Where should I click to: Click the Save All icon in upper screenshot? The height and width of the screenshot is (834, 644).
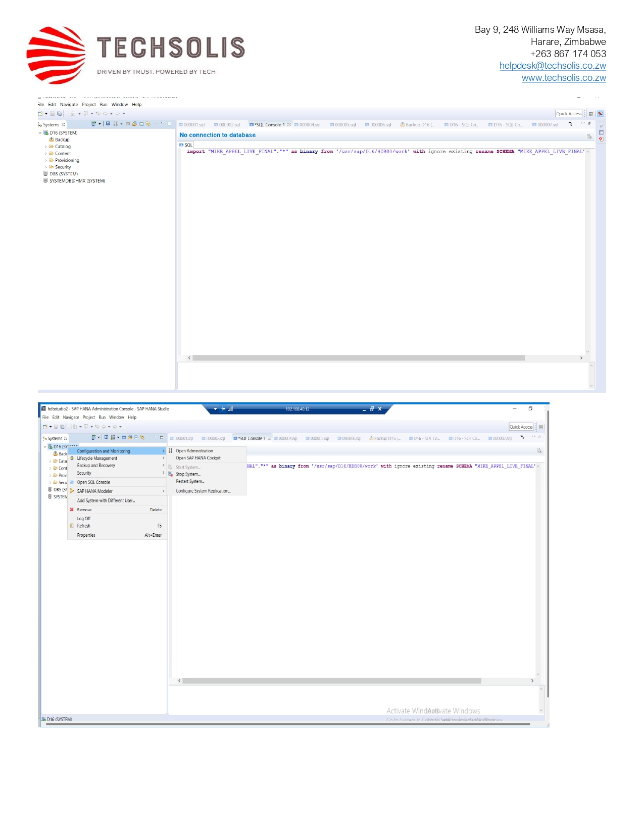59,114
